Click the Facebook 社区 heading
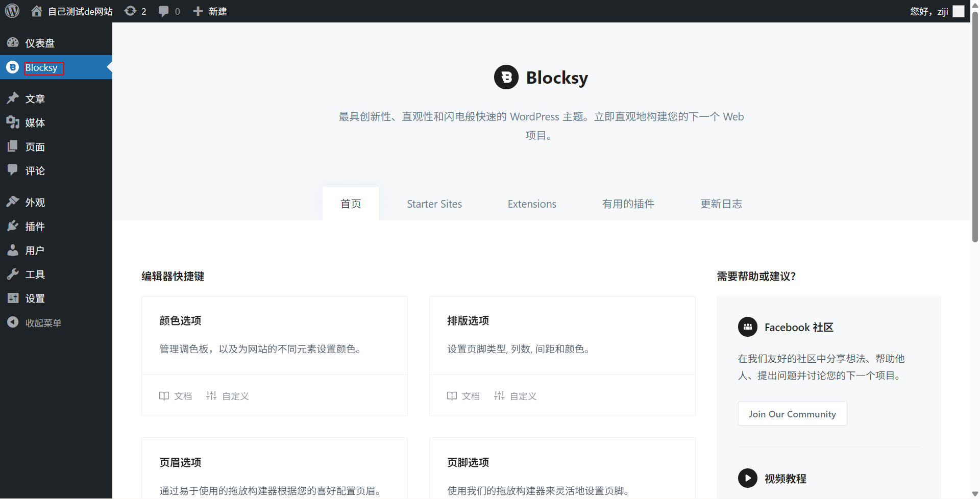The image size is (980, 499). pyautogui.click(x=799, y=327)
